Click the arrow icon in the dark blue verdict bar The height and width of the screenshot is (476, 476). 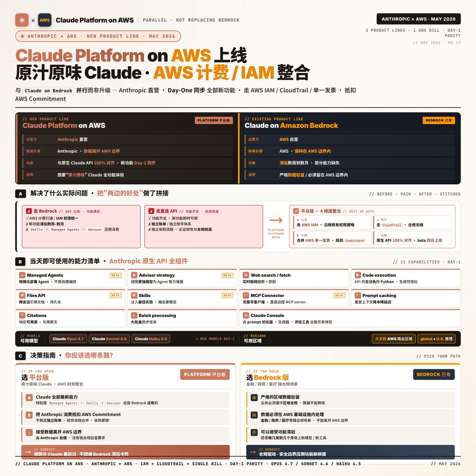point(253,452)
